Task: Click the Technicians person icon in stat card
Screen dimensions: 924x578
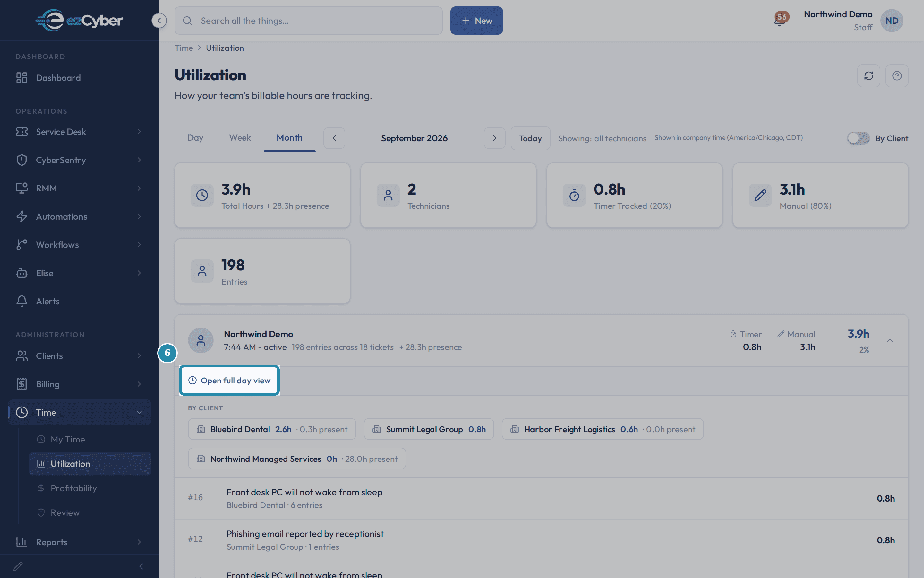Action: pos(388,195)
